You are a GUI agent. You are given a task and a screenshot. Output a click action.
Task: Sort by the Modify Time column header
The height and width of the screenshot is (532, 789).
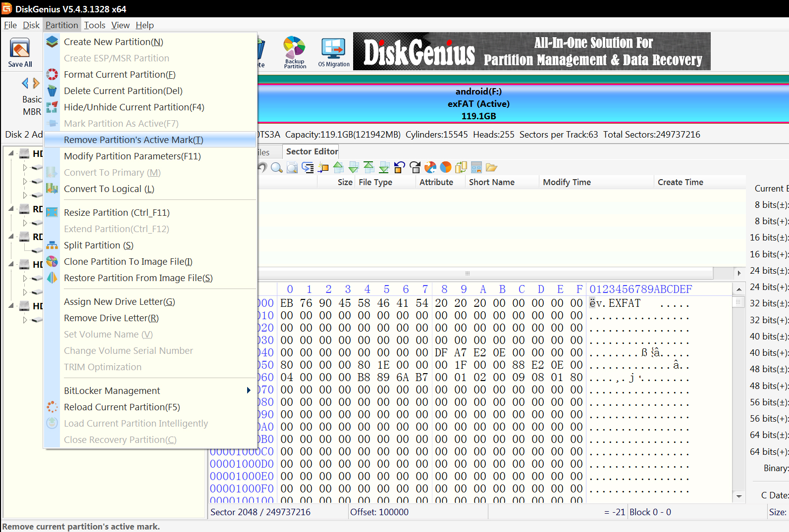tap(596, 182)
